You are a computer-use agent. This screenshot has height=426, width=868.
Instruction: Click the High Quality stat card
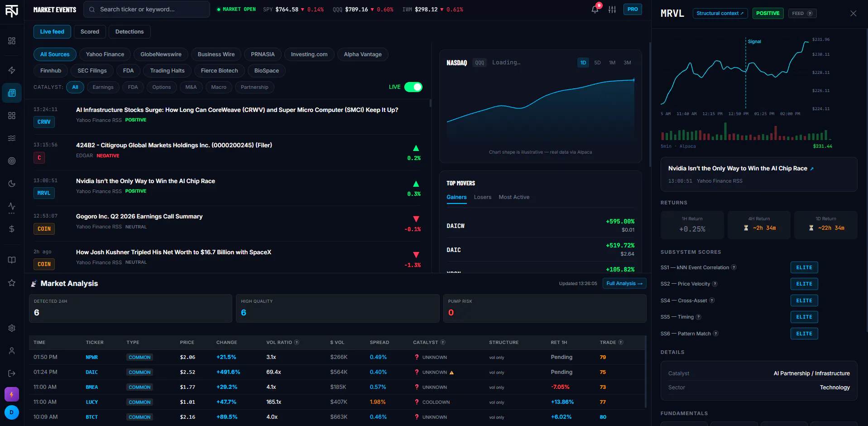click(x=338, y=309)
